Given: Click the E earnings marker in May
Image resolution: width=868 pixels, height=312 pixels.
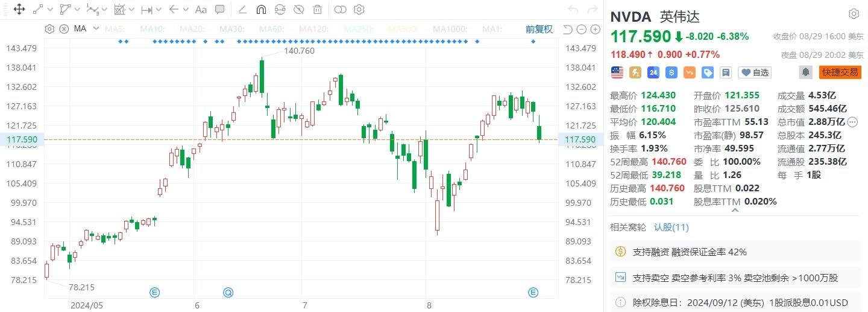Looking at the screenshot, I should [x=155, y=293].
